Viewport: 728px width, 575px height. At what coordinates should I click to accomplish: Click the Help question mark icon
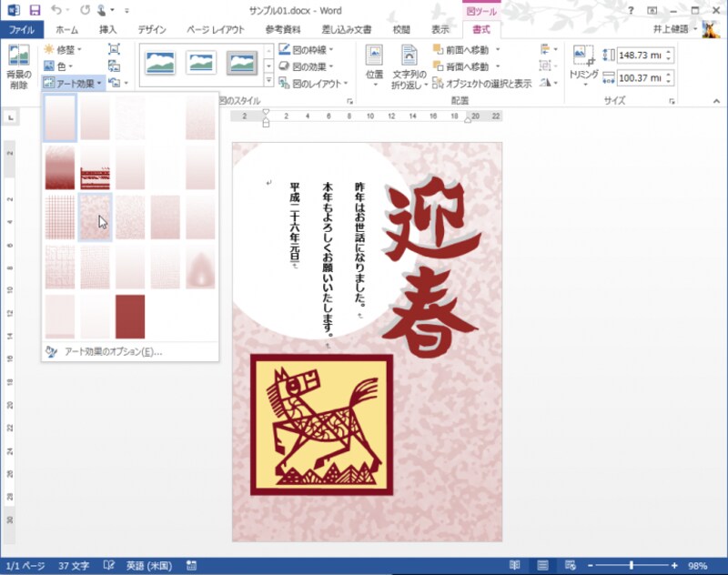coord(631,10)
